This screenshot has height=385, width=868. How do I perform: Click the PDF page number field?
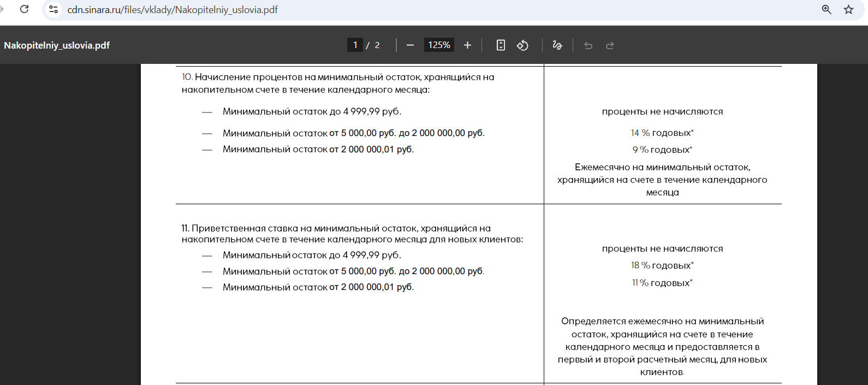point(355,45)
